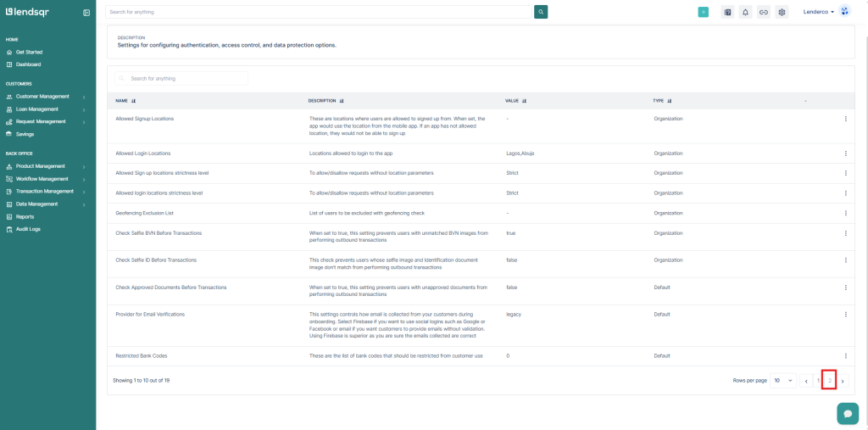Click the teal plus quick-add icon
Screen dimensions: 868x430
[x=703, y=12]
